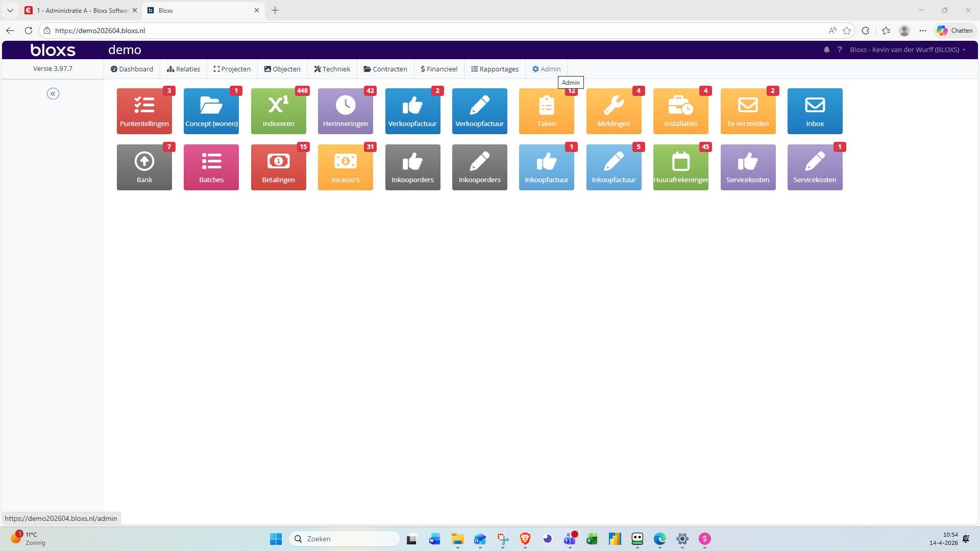The height and width of the screenshot is (551, 980).
Task: Open the Herinneringen clock tile
Action: (345, 111)
